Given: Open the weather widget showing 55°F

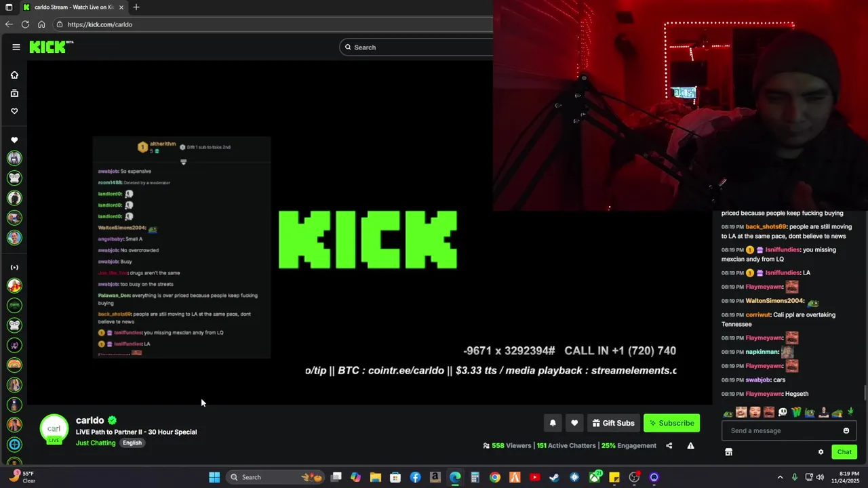Looking at the screenshot, I should point(23,477).
